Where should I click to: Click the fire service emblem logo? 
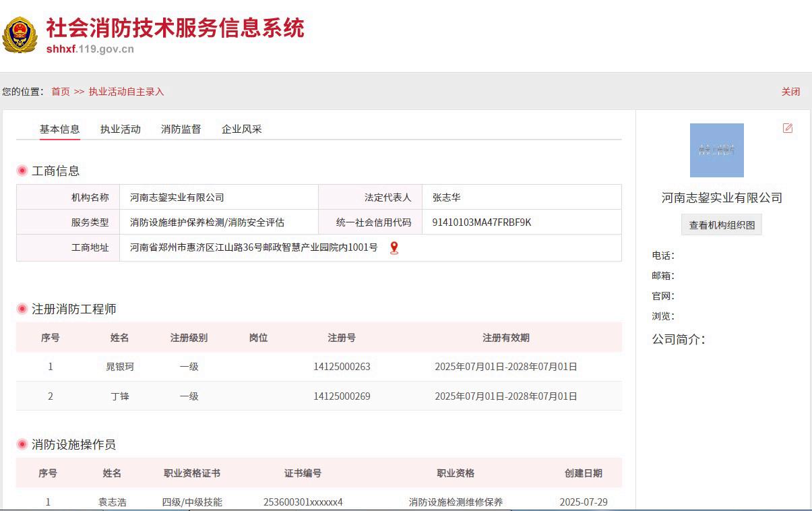point(20,35)
